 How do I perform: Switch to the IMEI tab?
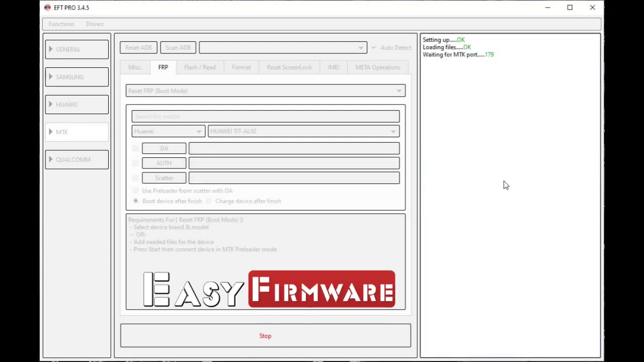coord(334,67)
